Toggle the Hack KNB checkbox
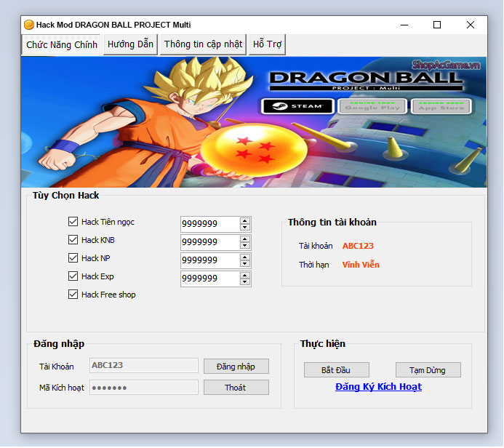504x448 pixels. [73, 240]
